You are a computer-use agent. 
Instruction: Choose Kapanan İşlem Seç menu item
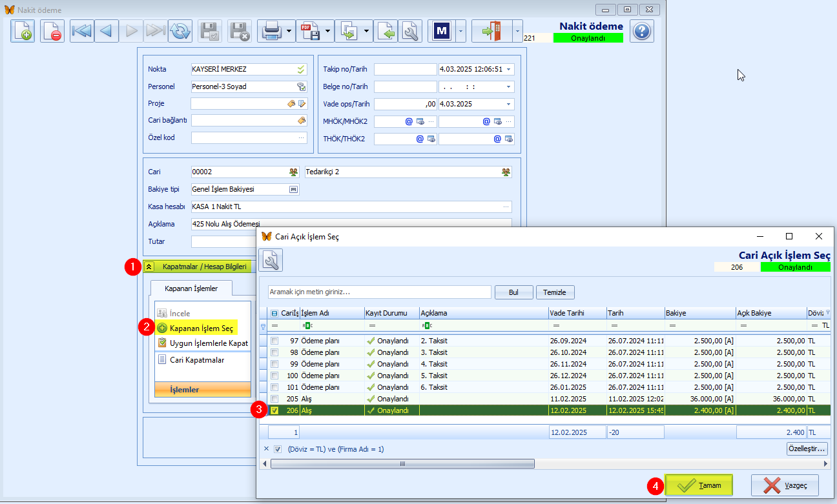point(201,328)
